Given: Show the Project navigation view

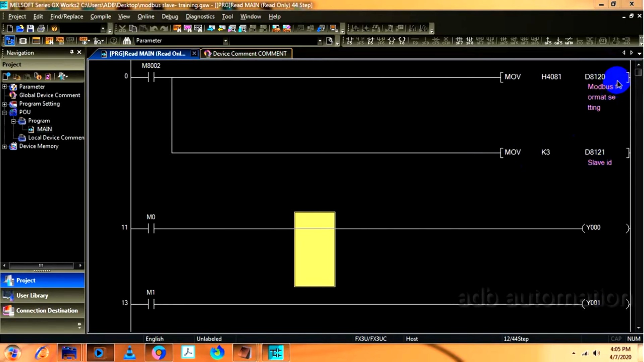Looking at the screenshot, I should [43, 280].
